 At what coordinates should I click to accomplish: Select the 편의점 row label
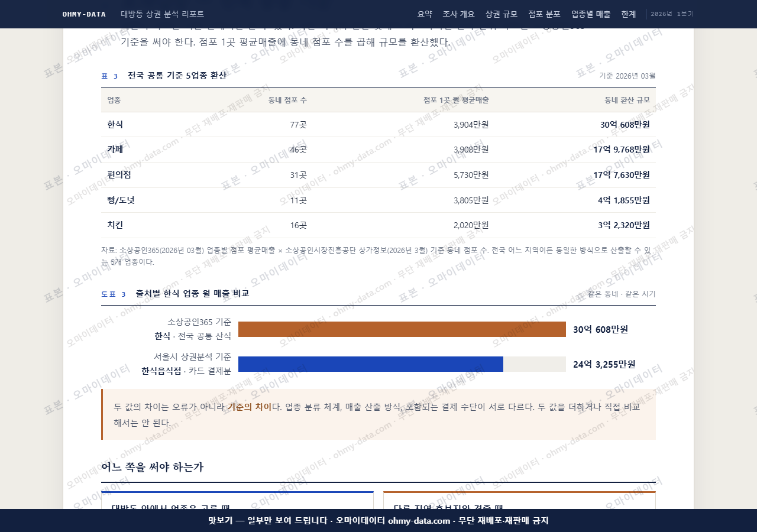point(119,175)
